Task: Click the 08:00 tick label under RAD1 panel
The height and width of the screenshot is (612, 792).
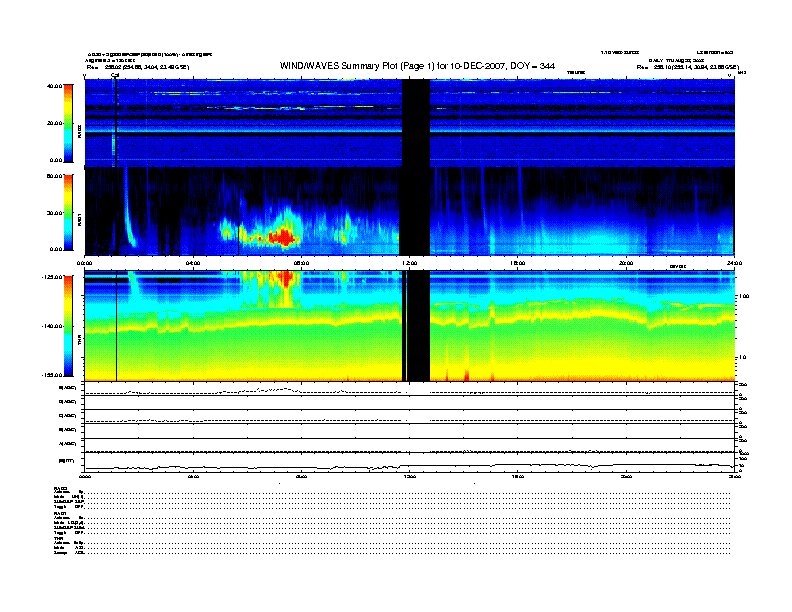Action: pyautogui.click(x=301, y=263)
